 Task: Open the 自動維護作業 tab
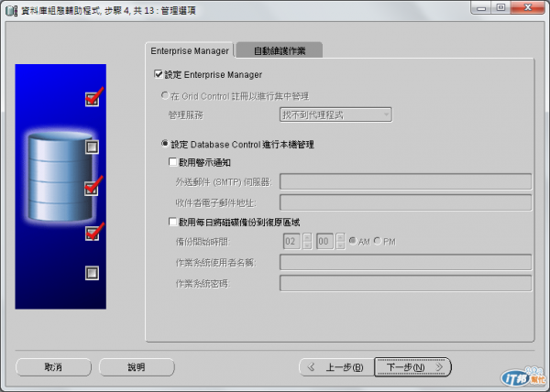[x=280, y=50]
